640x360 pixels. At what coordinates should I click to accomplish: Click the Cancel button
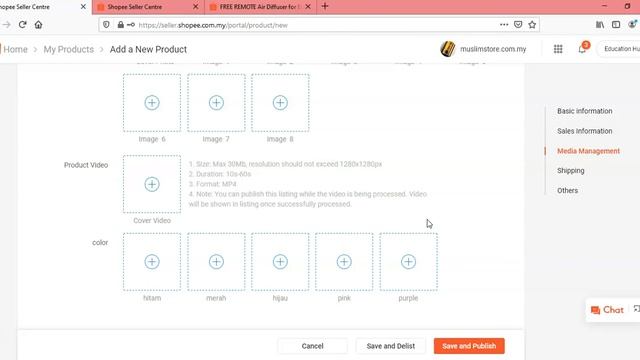(x=313, y=346)
